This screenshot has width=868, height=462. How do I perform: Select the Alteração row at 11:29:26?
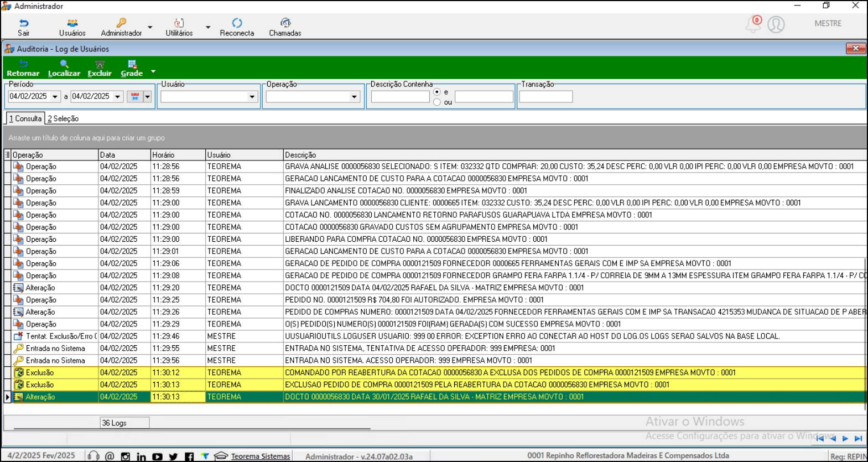click(435, 312)
